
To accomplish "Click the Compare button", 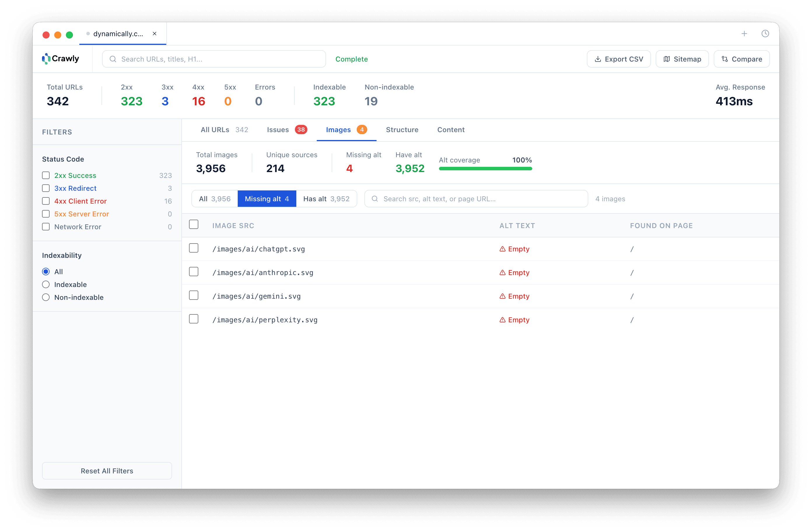I will tap(741, 59).
